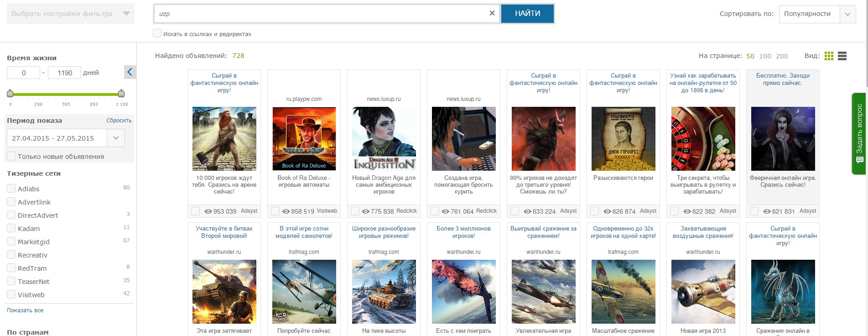The height and width of the screenshot is (336, 868).
Task: Click the eye icon beside 761 064
Action: tap(446, 211)
